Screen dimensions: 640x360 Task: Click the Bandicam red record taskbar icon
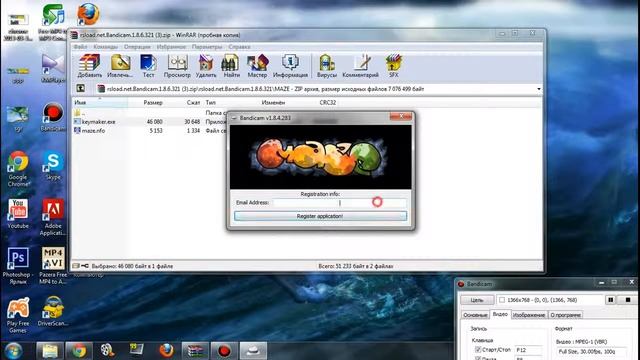pos(224,351)
